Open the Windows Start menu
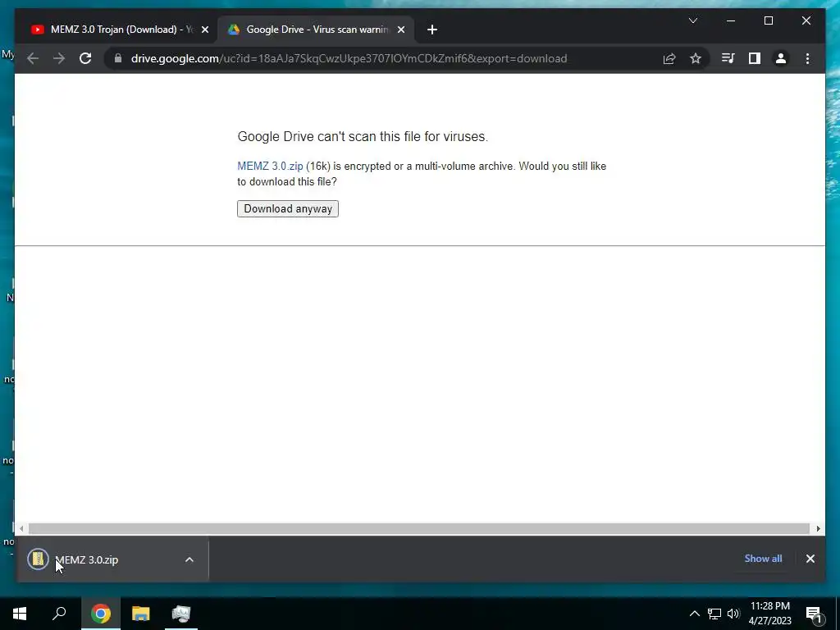 20,614
